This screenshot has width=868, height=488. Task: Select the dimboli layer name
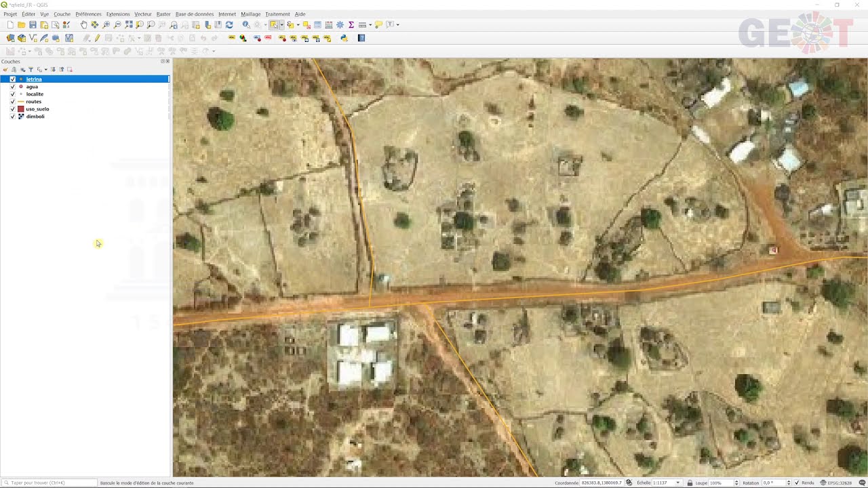(x=35, y=117)
